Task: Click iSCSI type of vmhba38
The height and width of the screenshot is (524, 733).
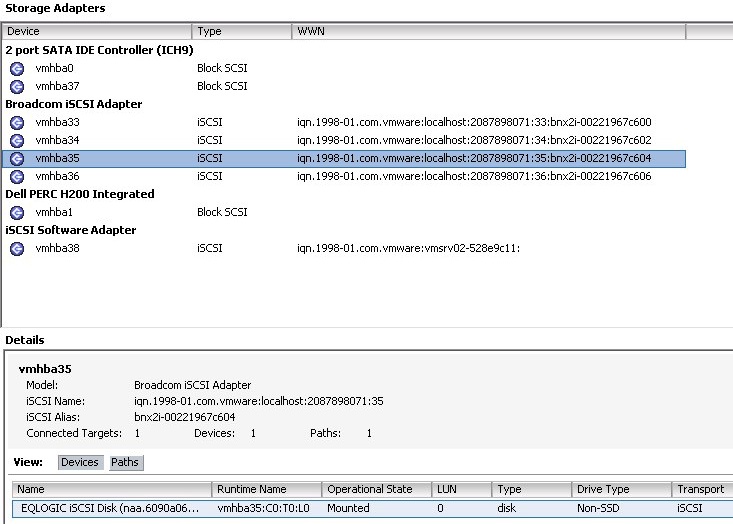Action: [x=209, y=248]
